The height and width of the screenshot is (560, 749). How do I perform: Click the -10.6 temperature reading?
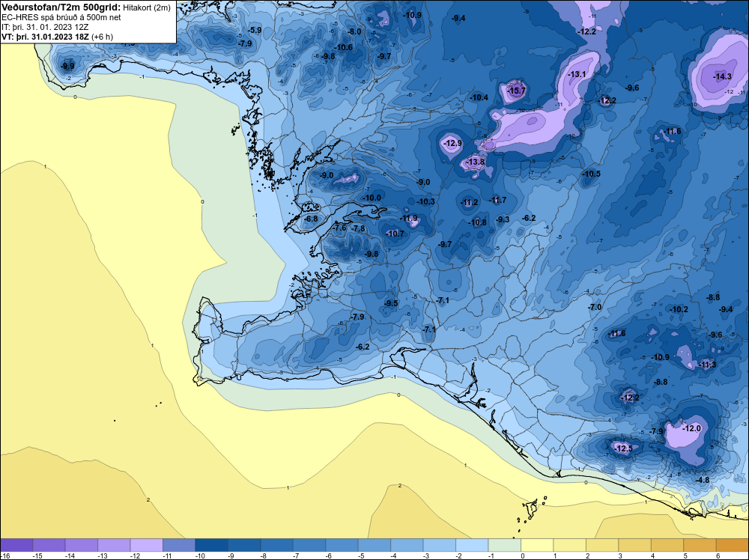344,47
